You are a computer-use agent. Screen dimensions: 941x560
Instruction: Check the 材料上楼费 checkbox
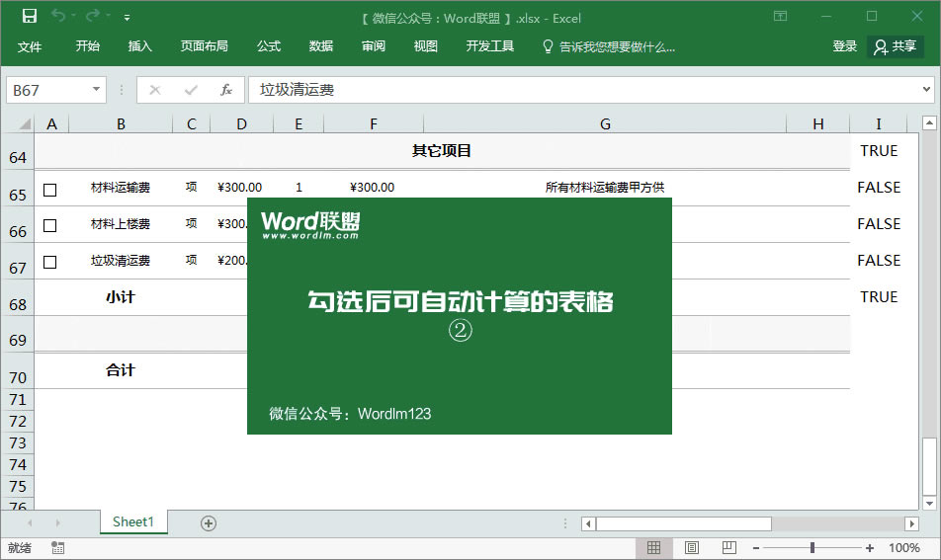click(x=50, y=225)
